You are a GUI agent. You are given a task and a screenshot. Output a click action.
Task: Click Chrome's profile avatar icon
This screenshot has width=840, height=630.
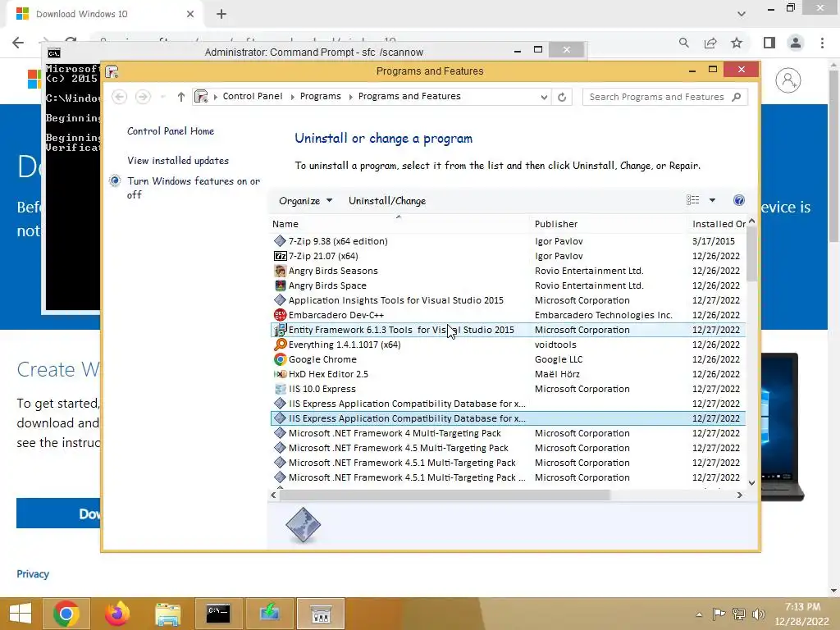[796, 43]
